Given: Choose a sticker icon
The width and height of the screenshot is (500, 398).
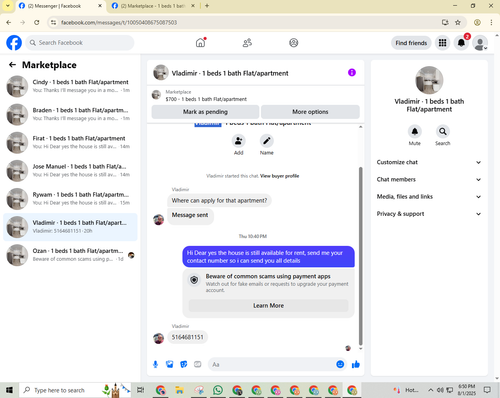Looking at the screenshot, I should tap(184, 364).
